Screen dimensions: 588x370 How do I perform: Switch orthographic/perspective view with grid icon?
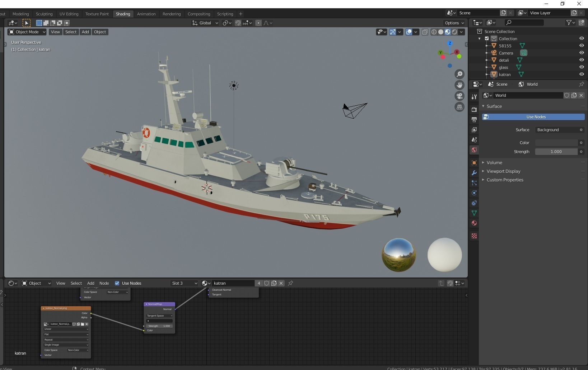pos(459,107)
